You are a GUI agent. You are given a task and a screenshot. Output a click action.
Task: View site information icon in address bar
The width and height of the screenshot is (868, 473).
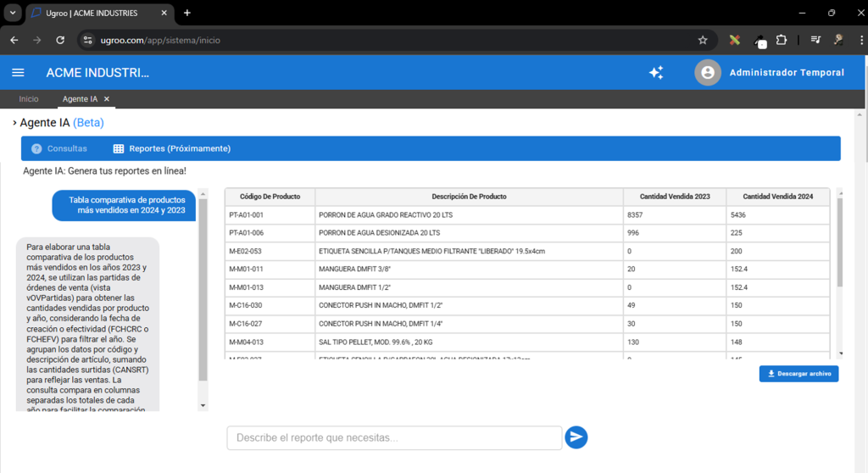tap(87, 40)
